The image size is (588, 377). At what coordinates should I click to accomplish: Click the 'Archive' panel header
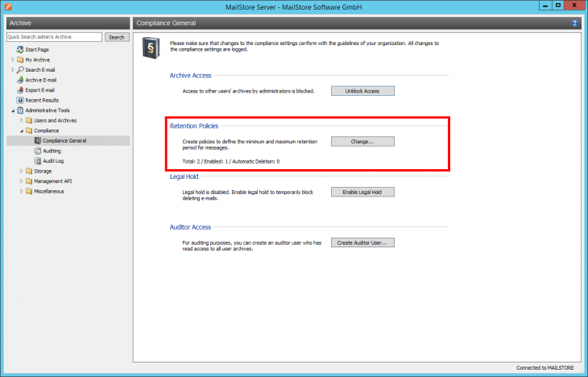[x=68, y=23]
